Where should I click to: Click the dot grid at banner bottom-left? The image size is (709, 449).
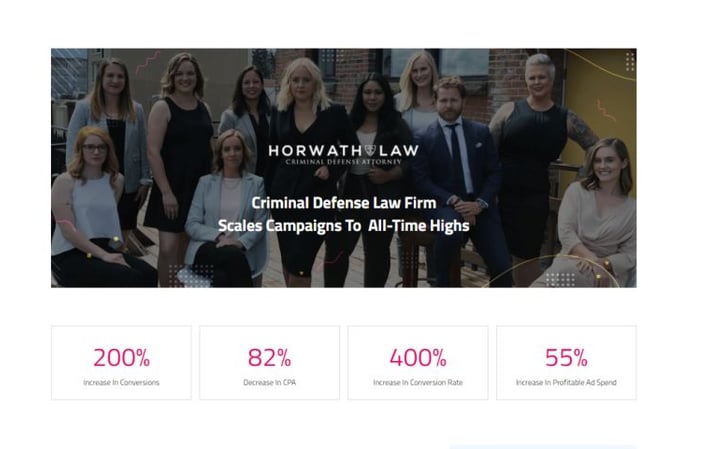[x=190, y=275]
